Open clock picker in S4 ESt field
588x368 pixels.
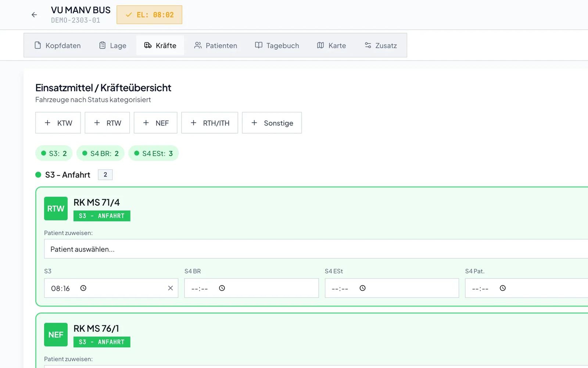pos(363,288)
